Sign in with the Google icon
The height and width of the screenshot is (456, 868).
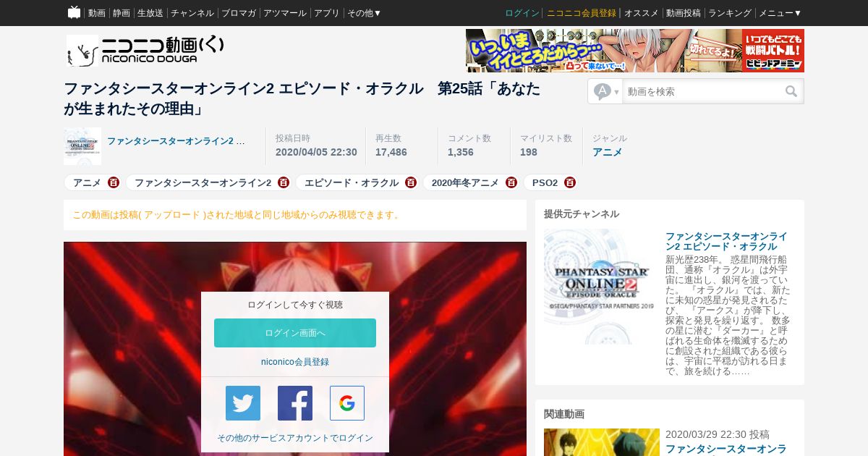point(347,403)
